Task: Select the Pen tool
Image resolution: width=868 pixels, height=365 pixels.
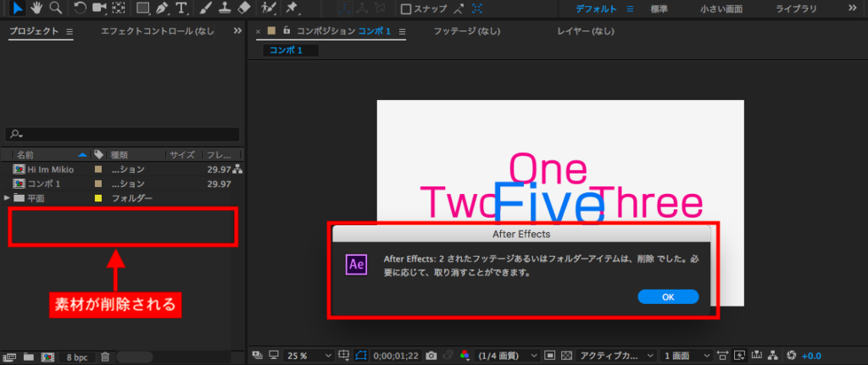Action: coord(162,8)
